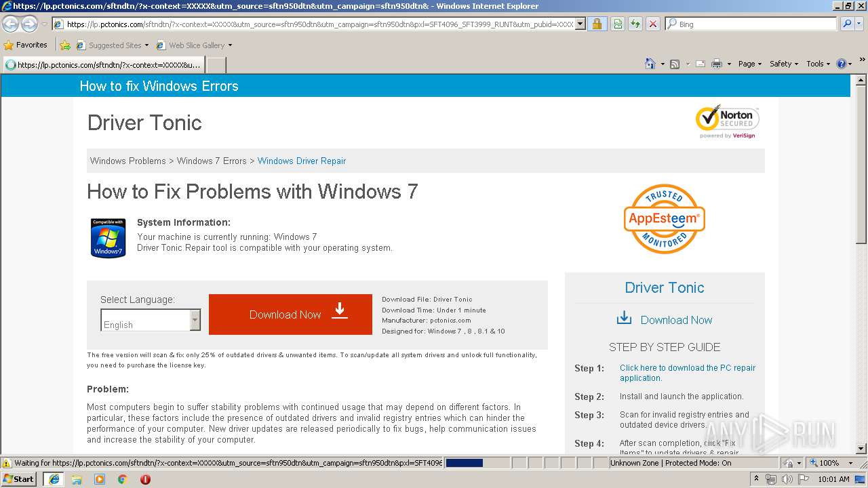Open the media player taskbar icon
868x488 pixels.
coord(100,479)
